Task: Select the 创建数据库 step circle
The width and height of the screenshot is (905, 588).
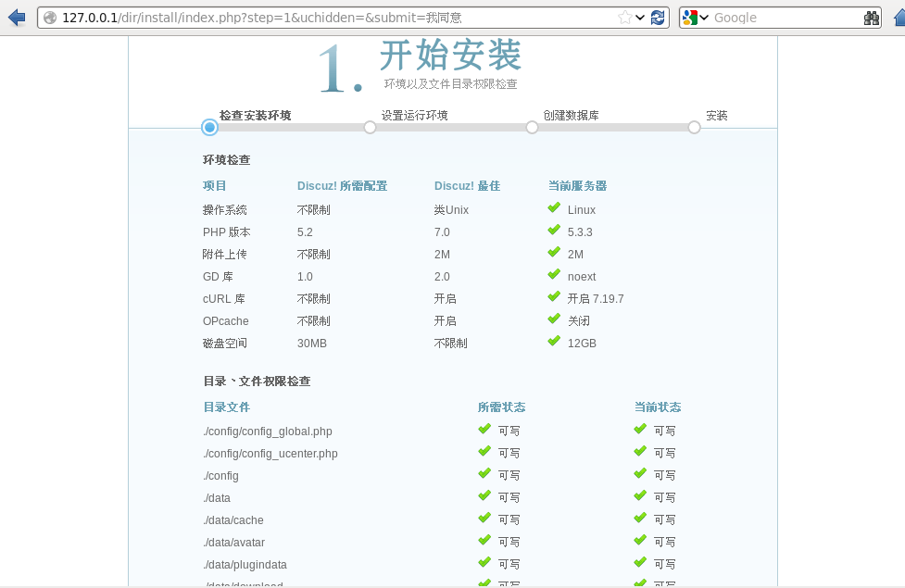Action: click(532, 128)
